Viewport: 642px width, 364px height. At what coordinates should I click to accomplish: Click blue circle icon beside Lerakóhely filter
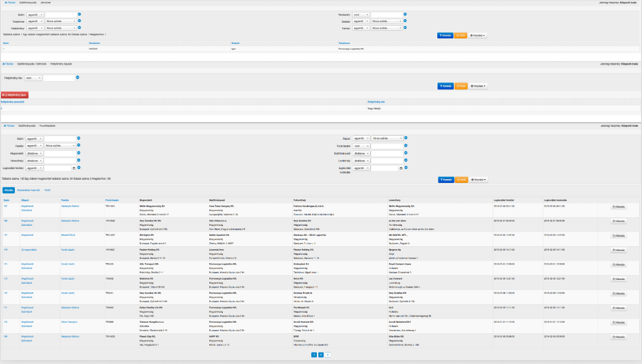[405, 160]
